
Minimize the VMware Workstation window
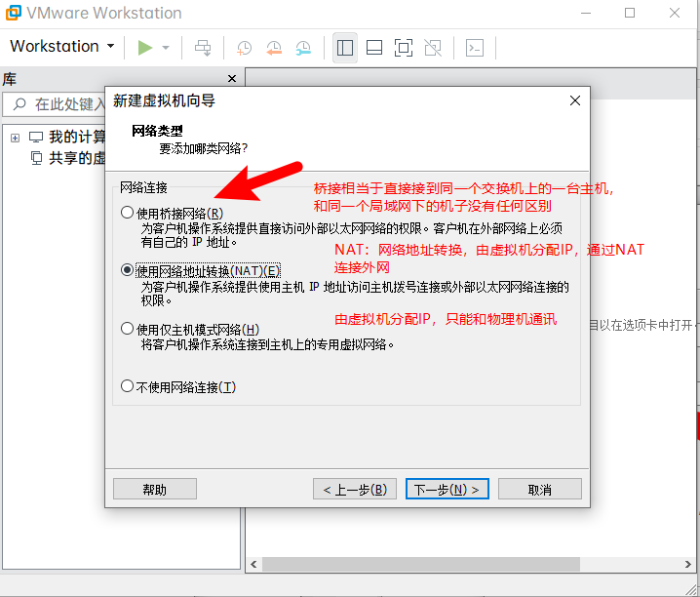(586, 13)
